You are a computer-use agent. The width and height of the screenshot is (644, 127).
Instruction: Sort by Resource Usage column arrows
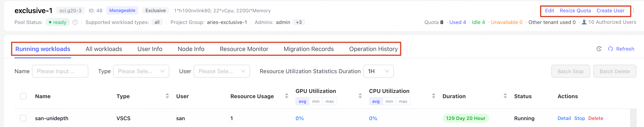286,96
